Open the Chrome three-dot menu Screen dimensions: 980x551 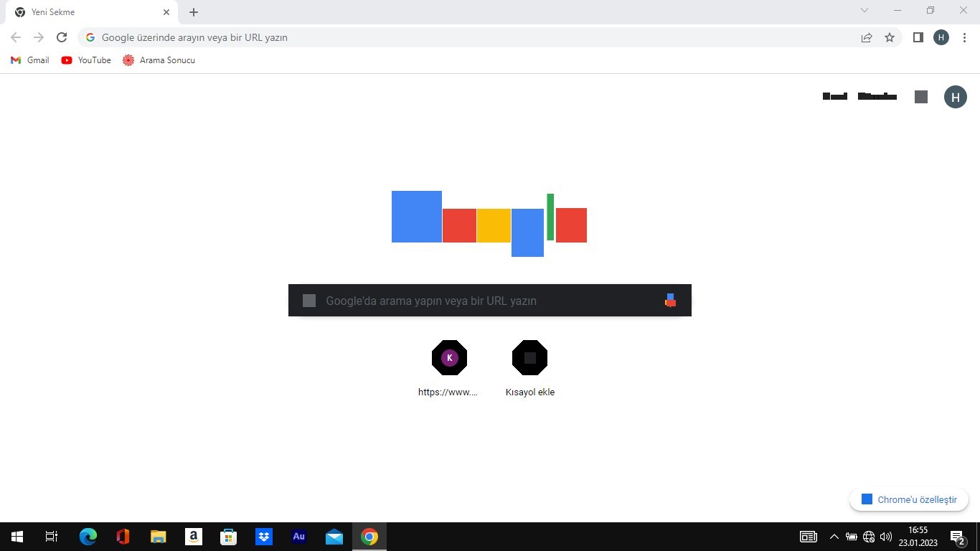[x=965, y=37]
